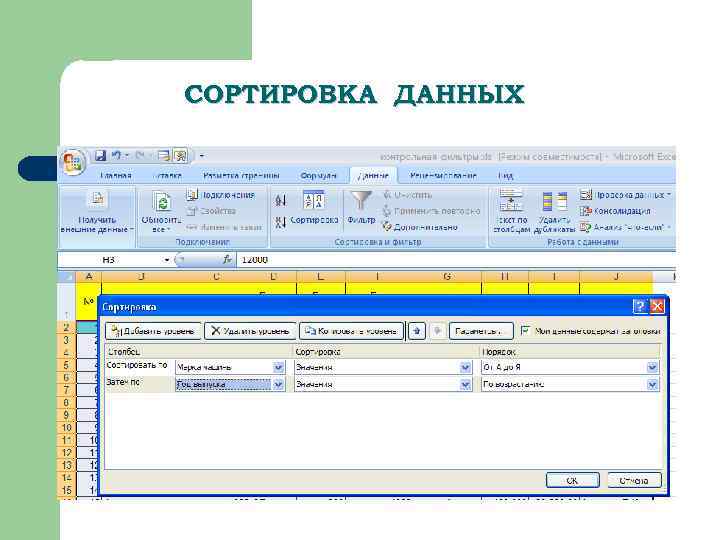Expand the Name Box dropdown arrow
This screenshot has width=720, height=540.
pyautogui.click(x=167, y=260)
